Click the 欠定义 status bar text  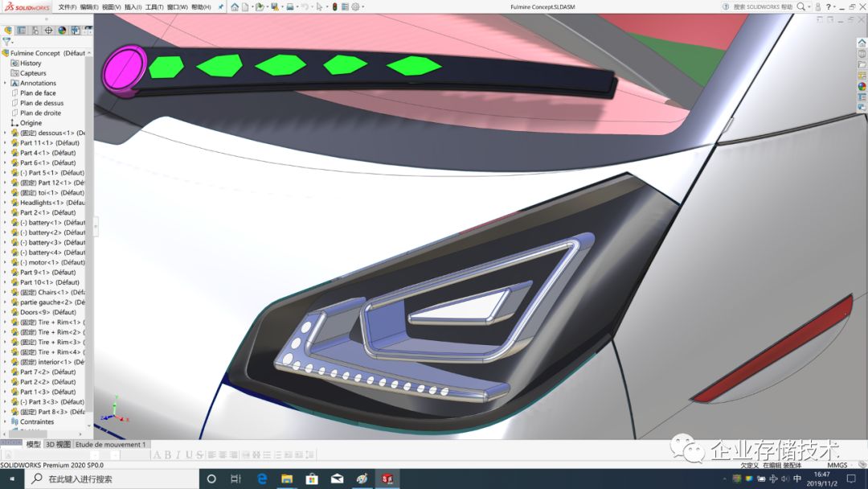[748, 464]
